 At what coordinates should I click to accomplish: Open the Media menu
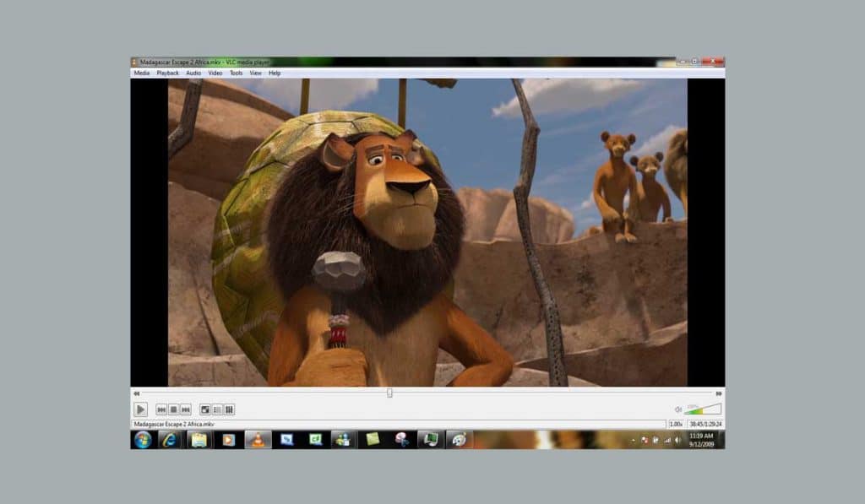coord(142,73)
